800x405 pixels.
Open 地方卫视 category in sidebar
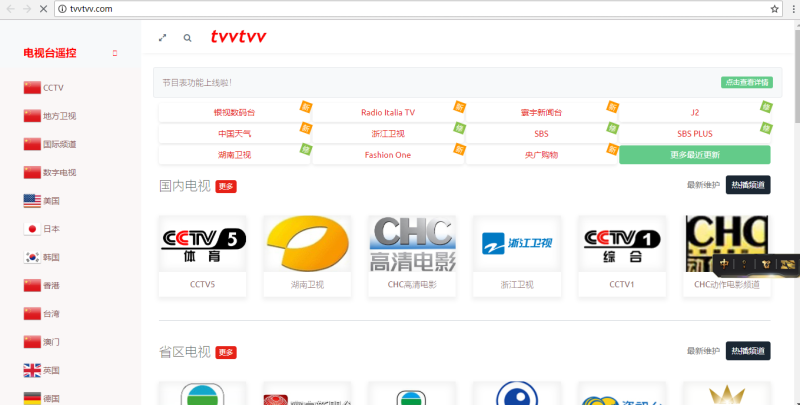(59, 116)
